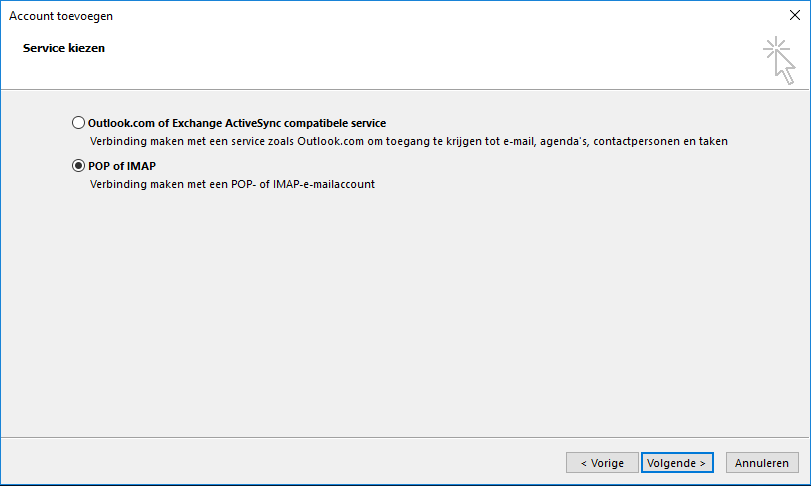Click the less-than arrow on Vorige
The height and width of the screenshot is (486, 811).
pyautogui.click(x=583, y=463)
